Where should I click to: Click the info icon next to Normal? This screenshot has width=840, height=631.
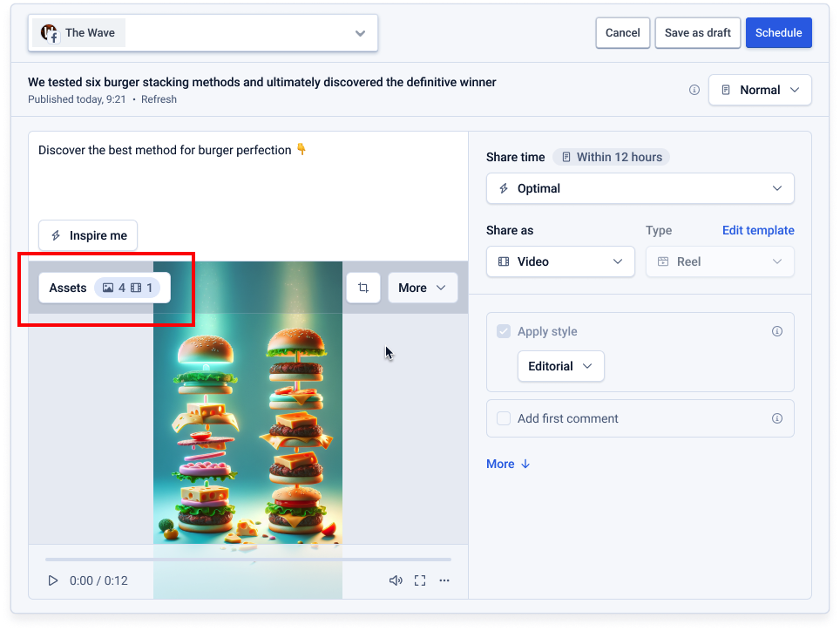coord(694,90)
